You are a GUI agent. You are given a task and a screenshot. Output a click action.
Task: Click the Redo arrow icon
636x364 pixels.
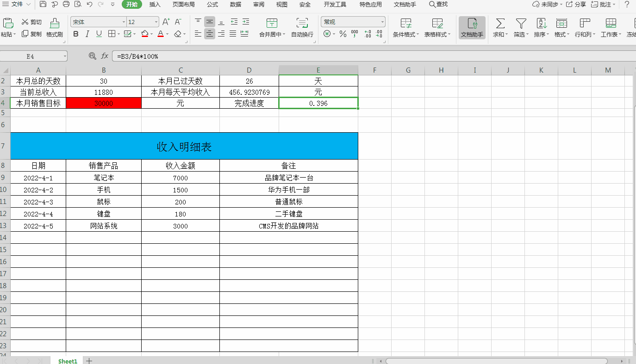point(100,4)
